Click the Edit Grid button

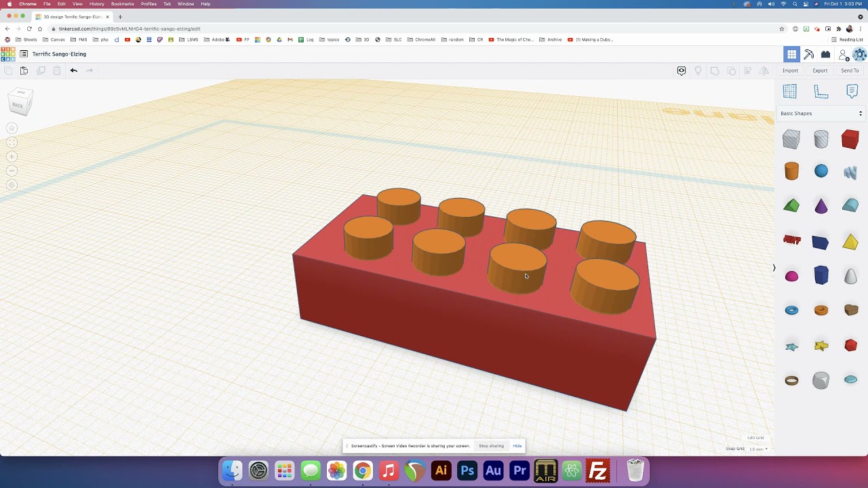coord(755,438)
